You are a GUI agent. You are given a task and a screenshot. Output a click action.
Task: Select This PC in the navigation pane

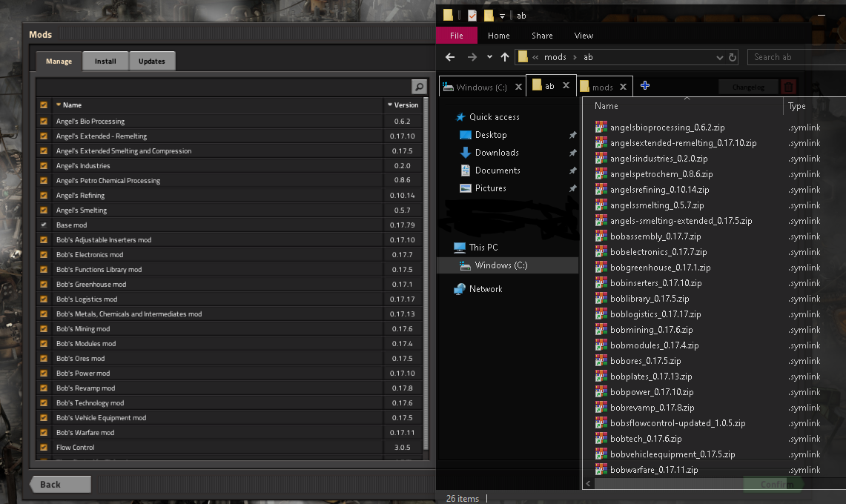(483, 247)
